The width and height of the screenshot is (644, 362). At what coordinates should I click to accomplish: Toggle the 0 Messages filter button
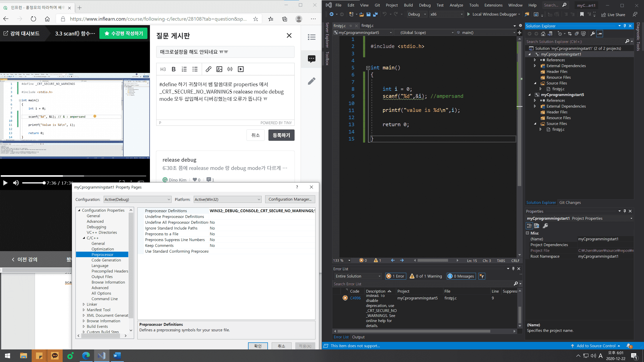pyautogui.click(x=461, y=276)
